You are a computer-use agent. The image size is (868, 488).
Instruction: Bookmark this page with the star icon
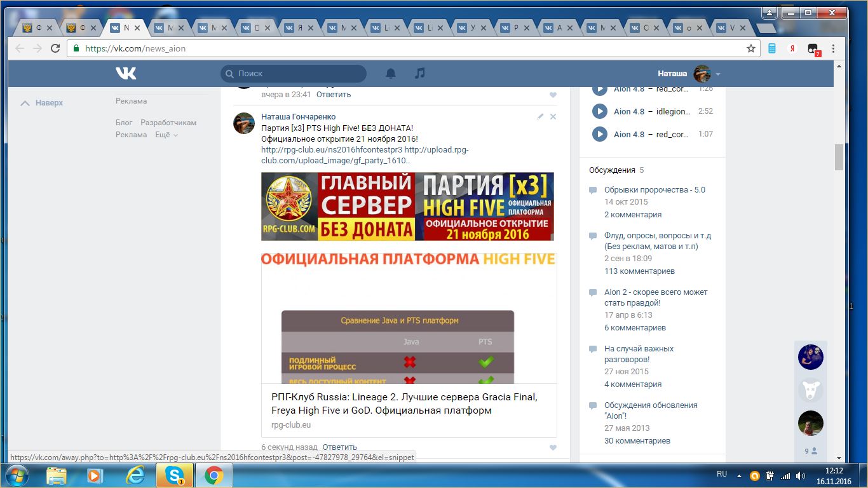point(751,48)
